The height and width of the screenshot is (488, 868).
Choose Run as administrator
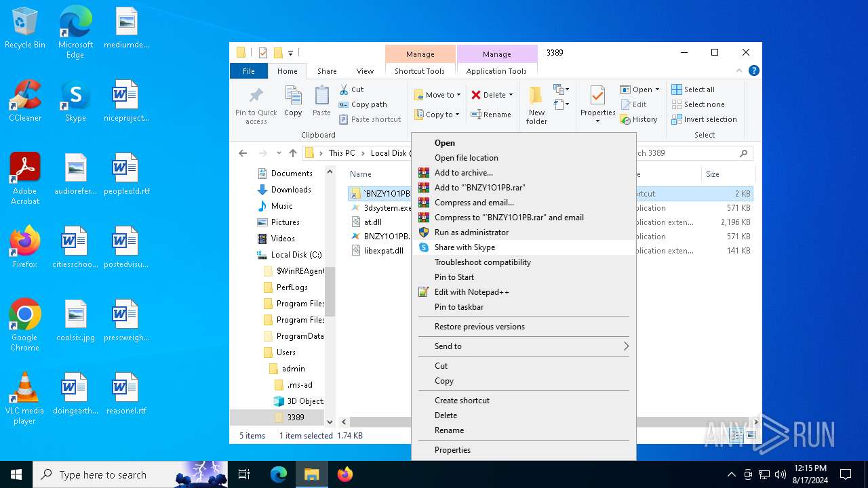click(524, 232)
